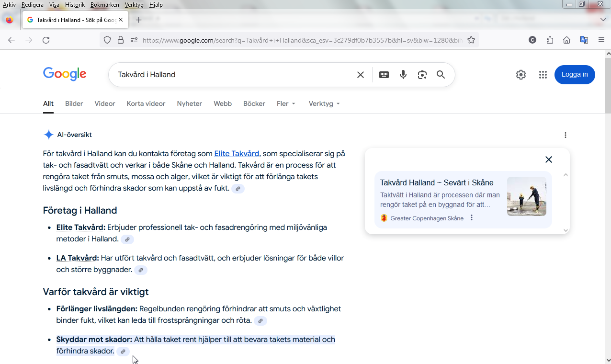The image size is (611, 364).
Task: Expand the Verktyg tools dropdown
Action: (324, 103)
